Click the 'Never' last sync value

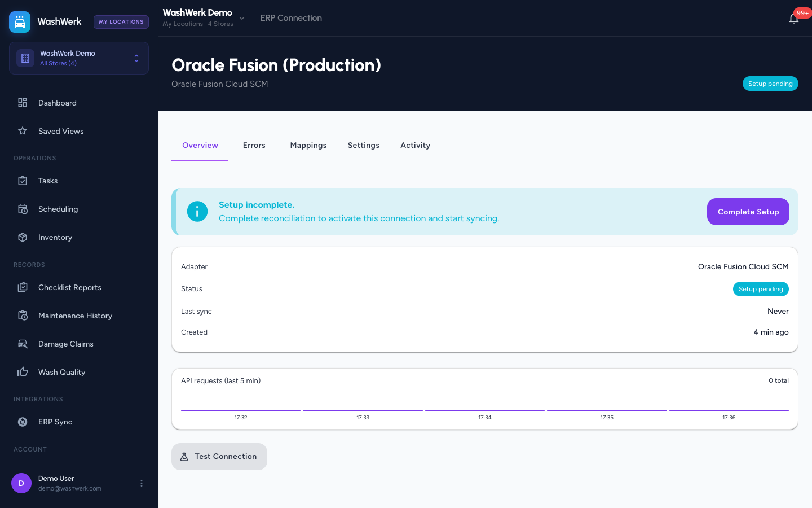pos(778,312)
